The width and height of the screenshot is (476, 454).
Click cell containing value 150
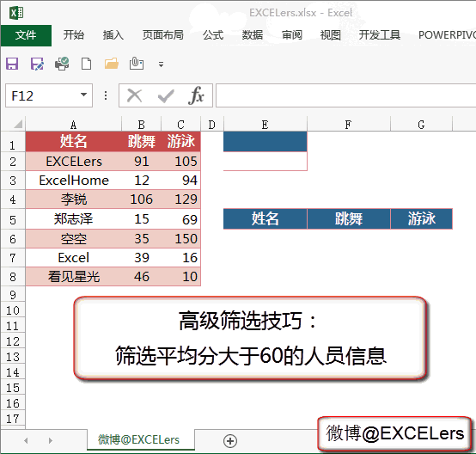coord(181,238)
